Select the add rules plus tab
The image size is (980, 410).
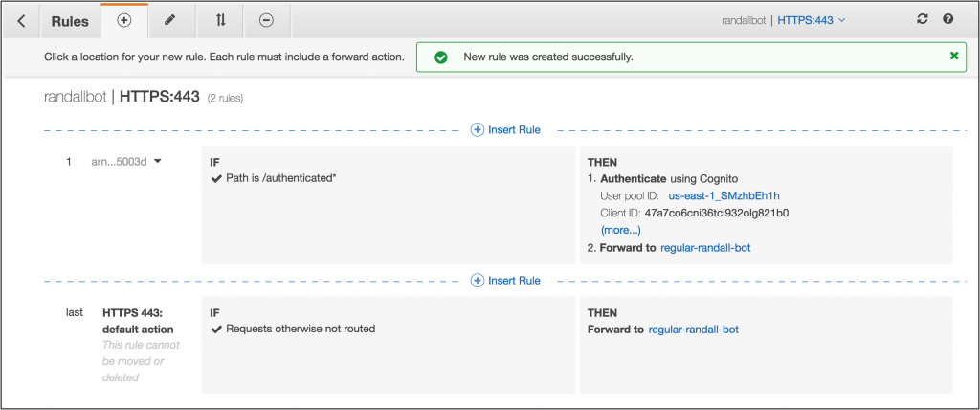click(124, 21)
